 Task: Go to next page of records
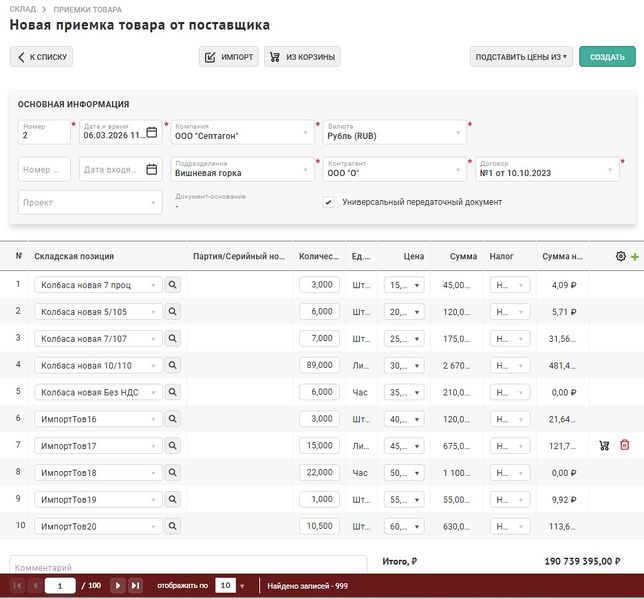[x=118, y=585]
